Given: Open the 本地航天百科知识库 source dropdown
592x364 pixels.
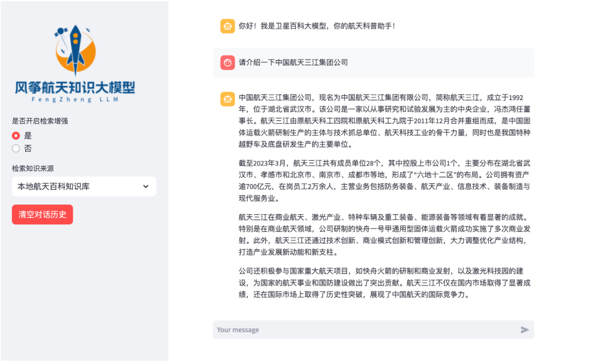Looking at the screenshot, I should pos(83,187).
